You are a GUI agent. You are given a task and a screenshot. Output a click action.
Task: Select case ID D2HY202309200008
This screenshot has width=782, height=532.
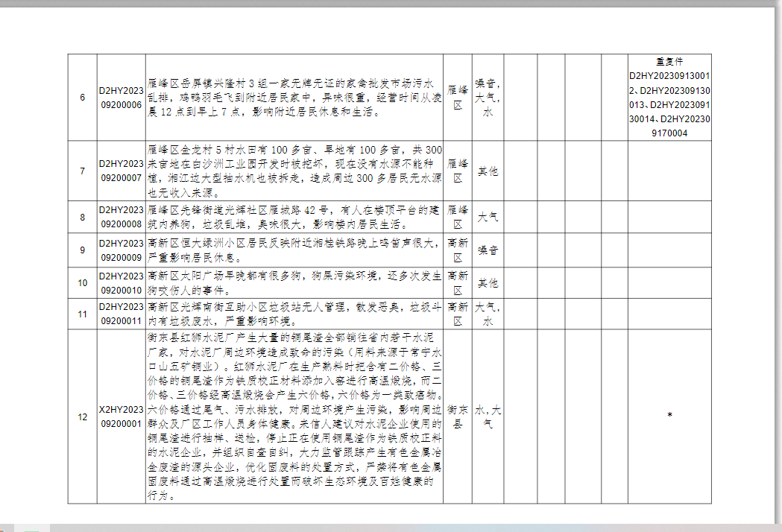click(121, 217)
